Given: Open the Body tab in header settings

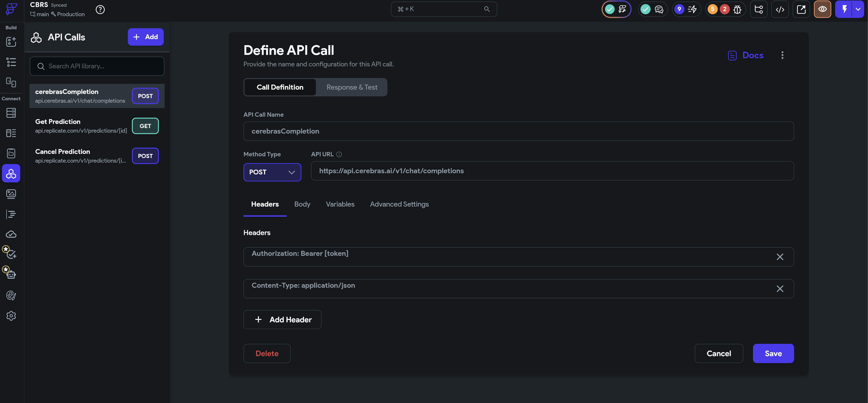Looking at the screenshot, I should pyautogui.click(x=302, y=204).
